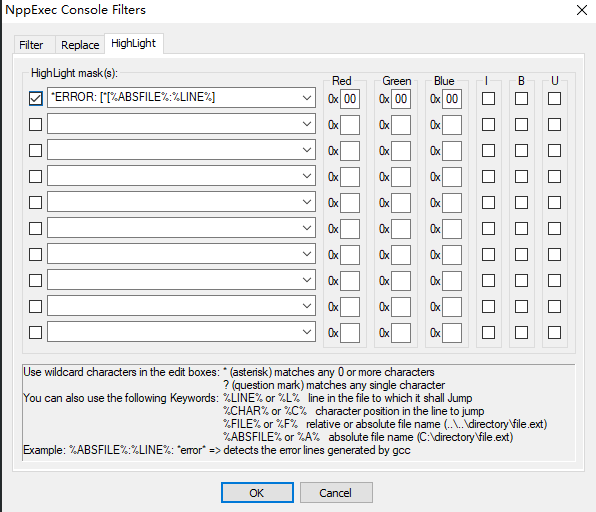Image resolution: width=596 pixels, height=512 pixels.
Task: Check Bold (B) box in the third row
Action: tap(522, 151)
